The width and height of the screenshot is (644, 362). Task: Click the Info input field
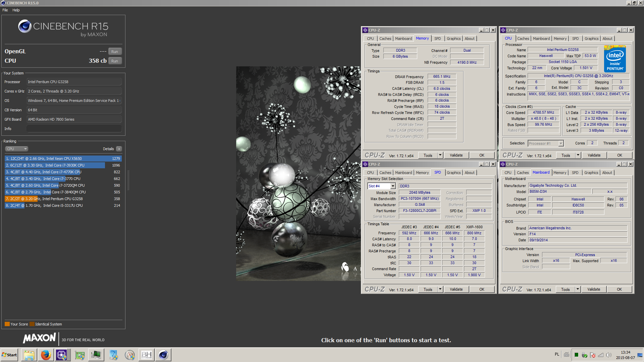(x=74, y=129)
